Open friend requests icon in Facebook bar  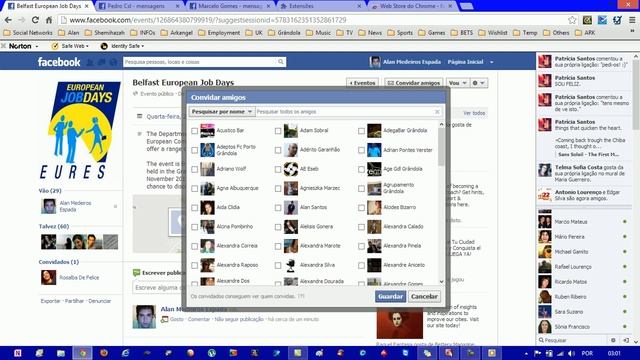(x=90, y=62)
